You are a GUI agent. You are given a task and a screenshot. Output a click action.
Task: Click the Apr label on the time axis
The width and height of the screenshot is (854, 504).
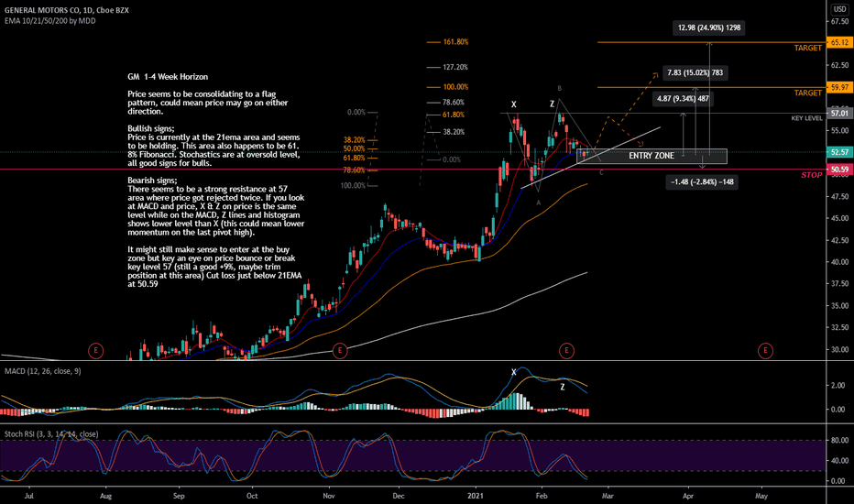(x=688, y=496)
